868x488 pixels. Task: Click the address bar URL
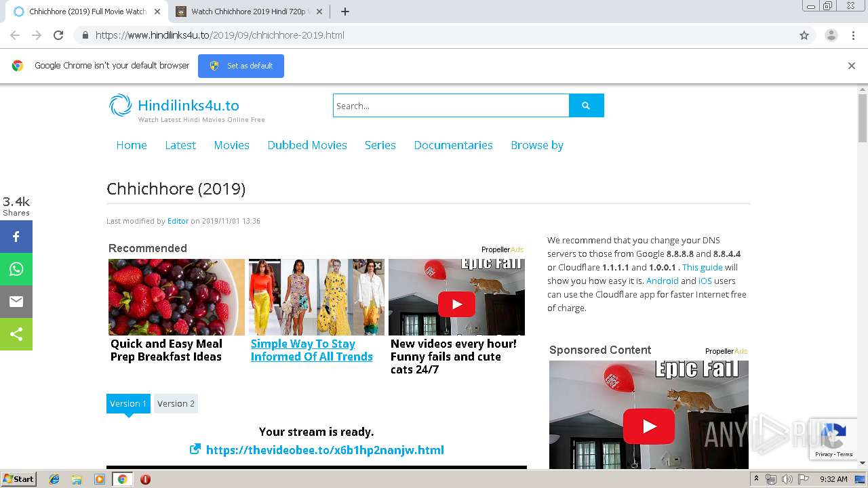[x=220, y=35]
